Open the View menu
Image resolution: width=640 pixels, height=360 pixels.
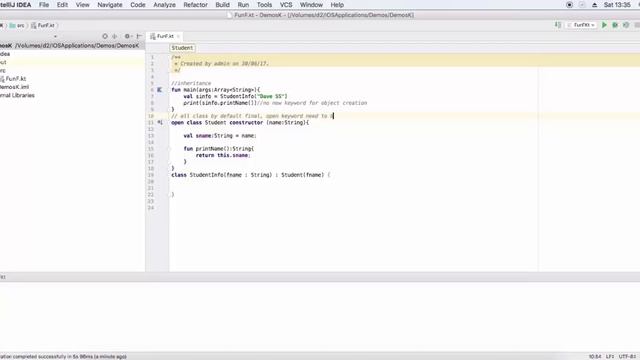pos(82,5)
